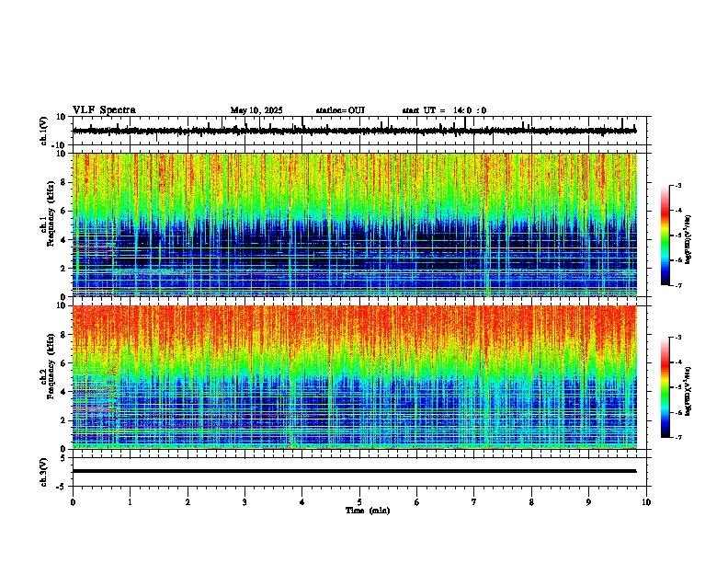This screenshot has height=563, width=728.
Task: Click the "ch.3(V)" axis label
Action: tap(44, 473)
